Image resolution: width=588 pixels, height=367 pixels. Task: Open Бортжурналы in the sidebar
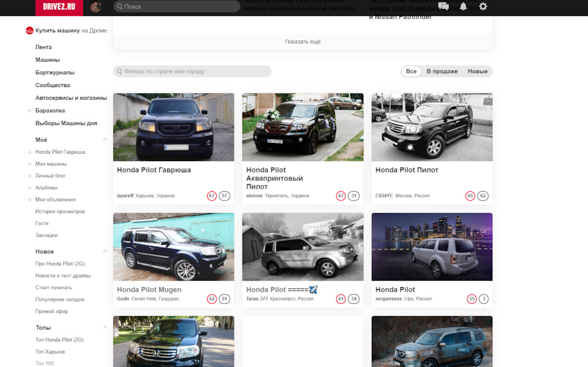(55, 73)
